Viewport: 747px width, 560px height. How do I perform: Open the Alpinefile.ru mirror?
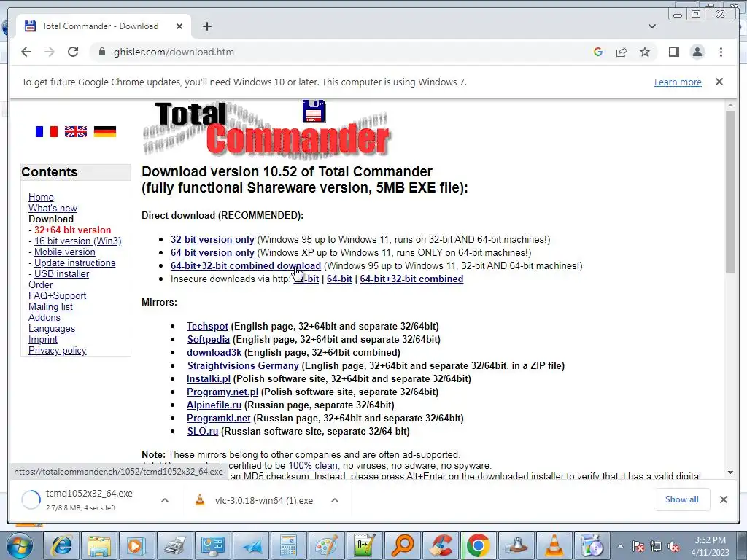214,405
